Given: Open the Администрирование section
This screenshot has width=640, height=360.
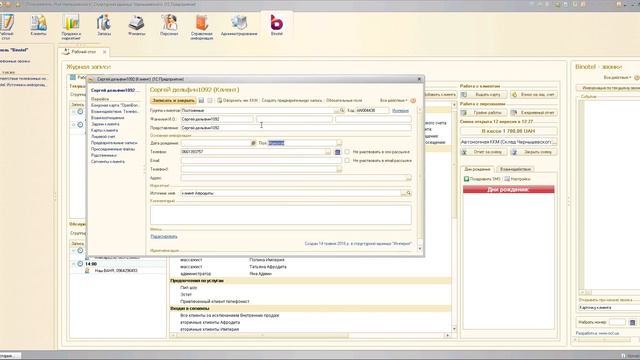Looking at the screenshot, I should tap(239, 26).
